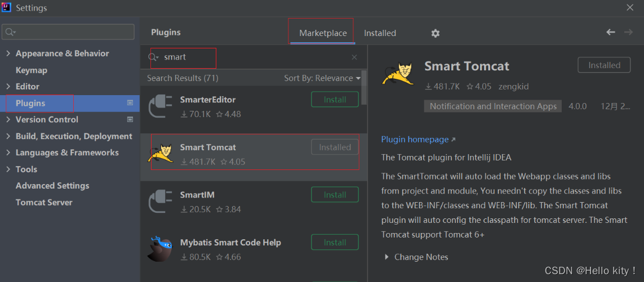Click the Mybatis Smart Code Help bird icon

point(160,249)
